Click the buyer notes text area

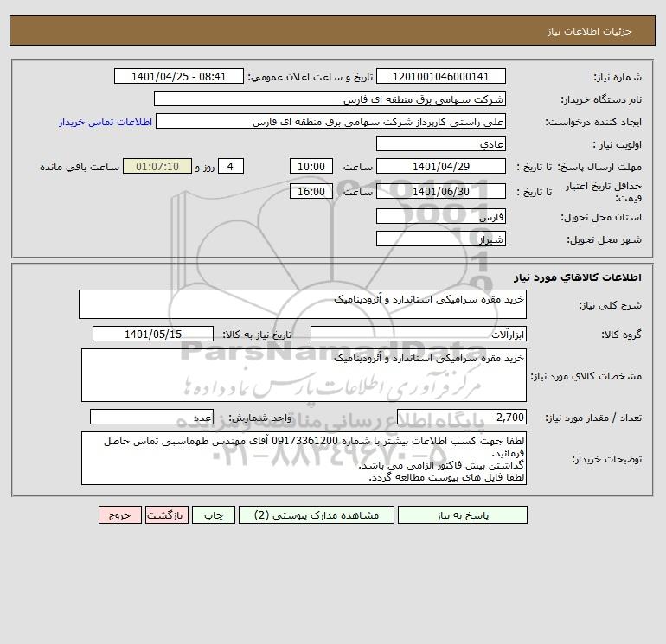(304, 458)
